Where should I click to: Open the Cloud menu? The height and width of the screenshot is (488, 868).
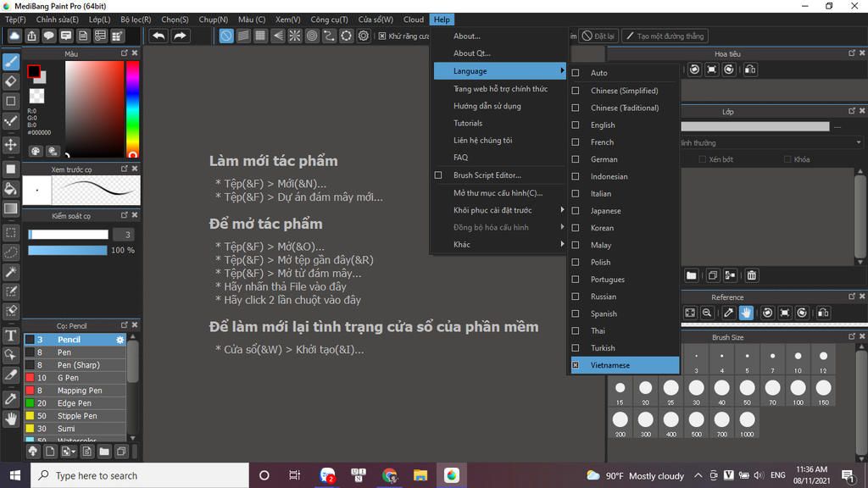click(414, 19)
